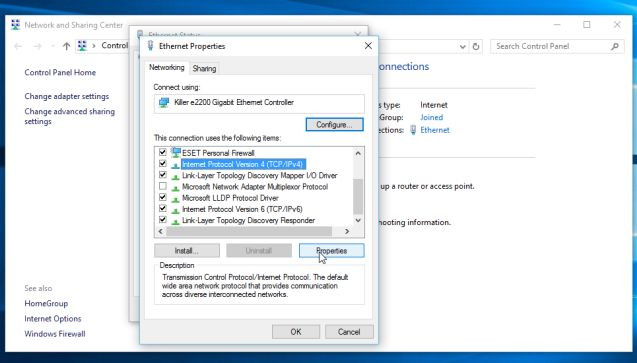Toggle Link-Layer Topology Discovery Mapper checkbox
637x363 pixels.
(163, 175)
